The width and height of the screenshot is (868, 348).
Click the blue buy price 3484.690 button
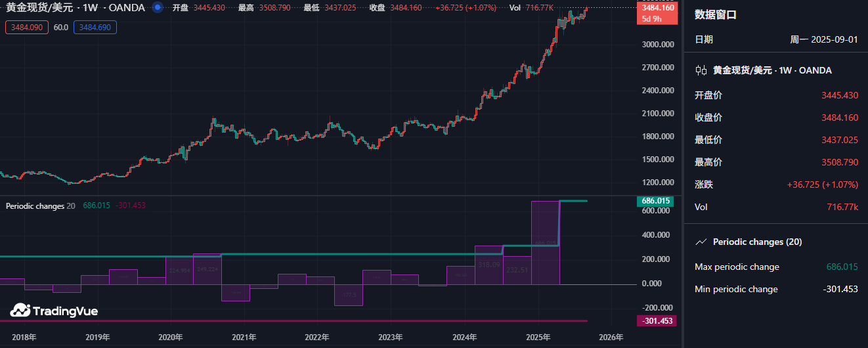click(x=95, y=28)
